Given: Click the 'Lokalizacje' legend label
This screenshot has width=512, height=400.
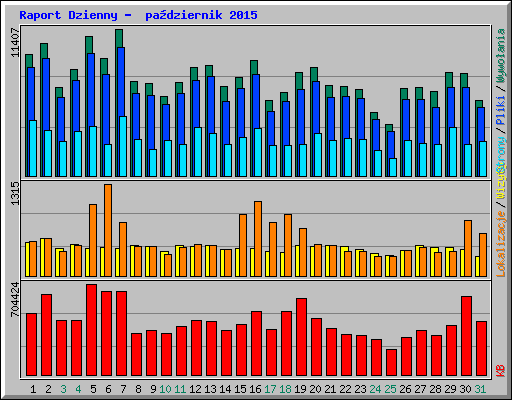Looking at the screenshot, I should tap(500, 244).
